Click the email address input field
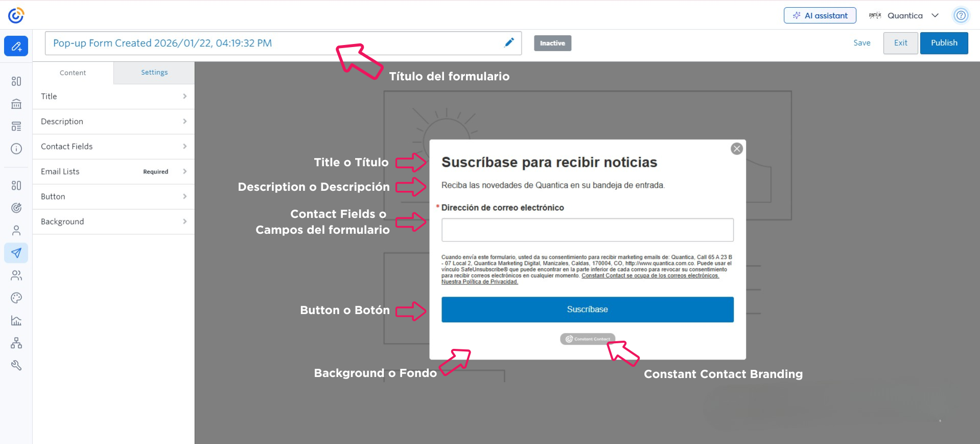This screenshot has width=980, height=444. [587, 230]
